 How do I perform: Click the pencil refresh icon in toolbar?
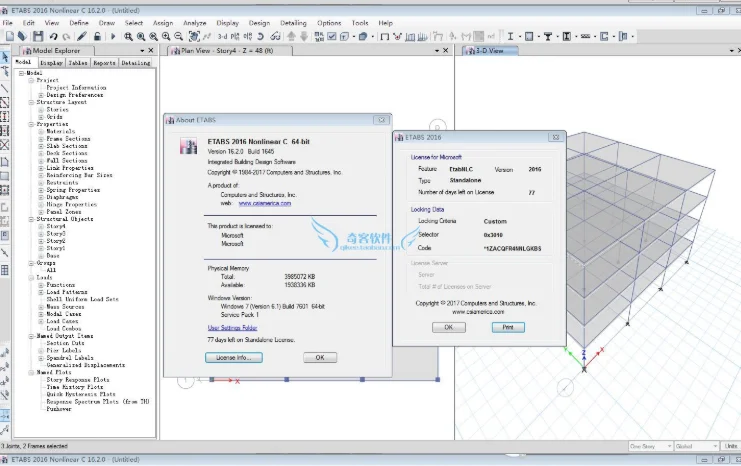pos(82,36)
